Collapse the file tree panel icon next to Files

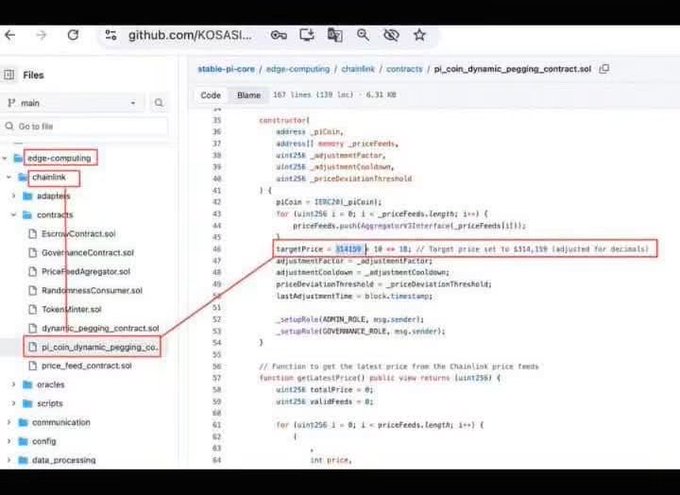9,75
